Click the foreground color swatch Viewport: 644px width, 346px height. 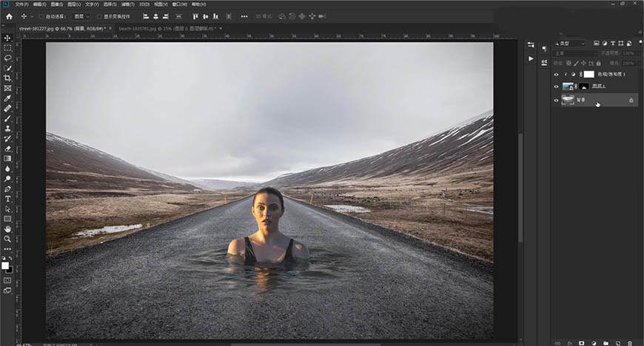tap(5, 265)
